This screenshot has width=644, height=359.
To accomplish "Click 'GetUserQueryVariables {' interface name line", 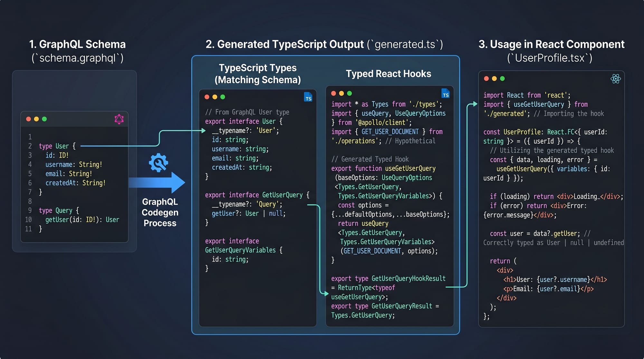I will pos(244,250).
